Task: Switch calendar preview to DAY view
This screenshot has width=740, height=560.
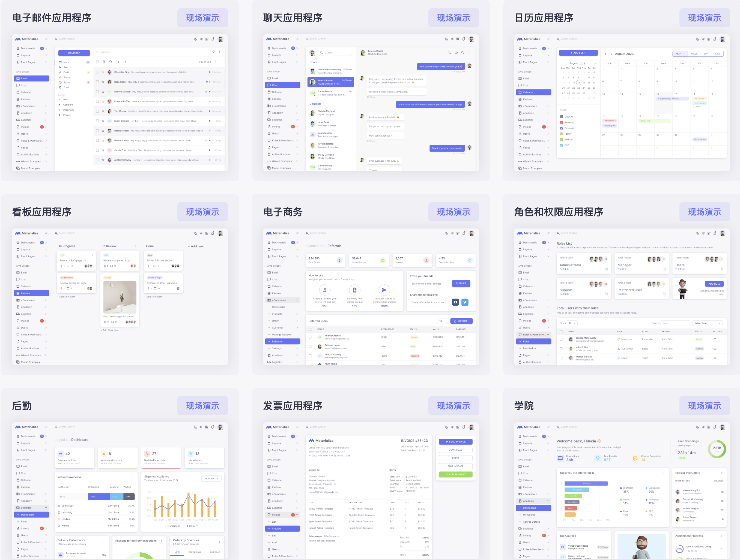Action: pos(706,53)
